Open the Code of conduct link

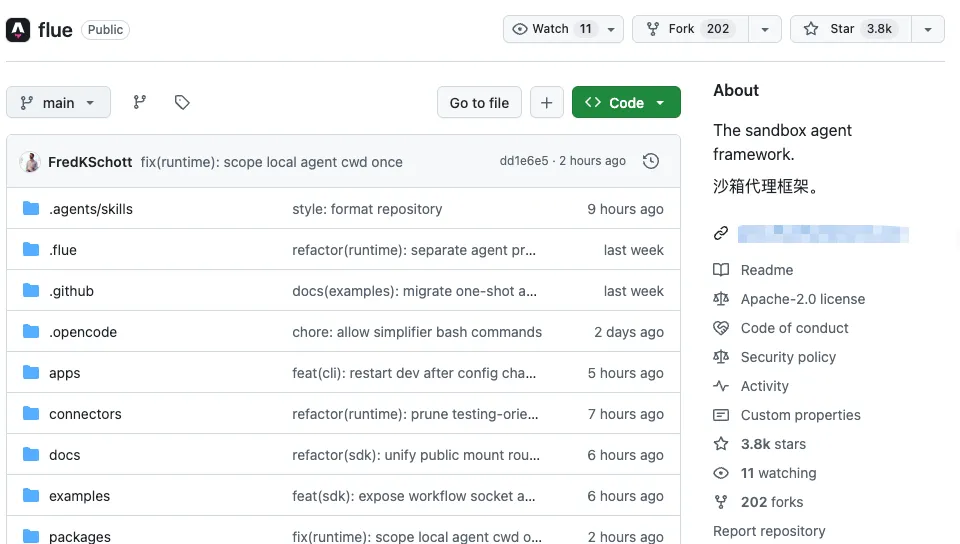(x=795, y=328)
